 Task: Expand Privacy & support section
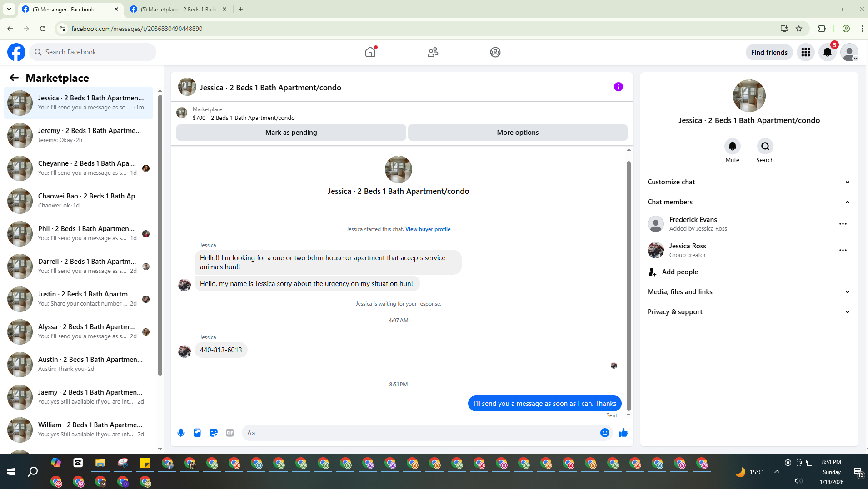(749, 312)
